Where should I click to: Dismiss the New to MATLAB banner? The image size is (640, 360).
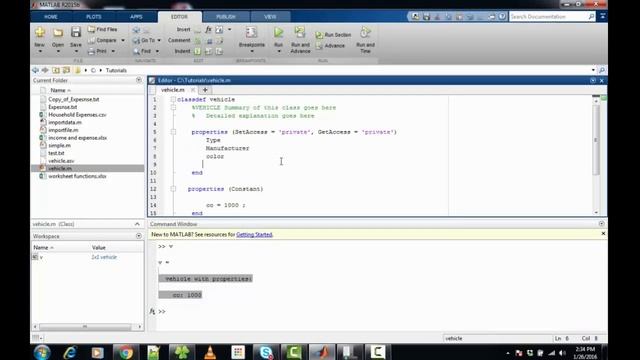point(603,234)
